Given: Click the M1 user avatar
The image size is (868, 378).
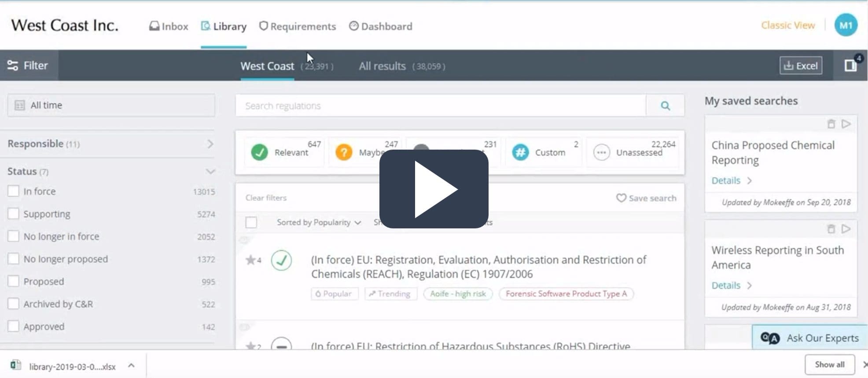Looking at the screenshot, I should point(846,26).
